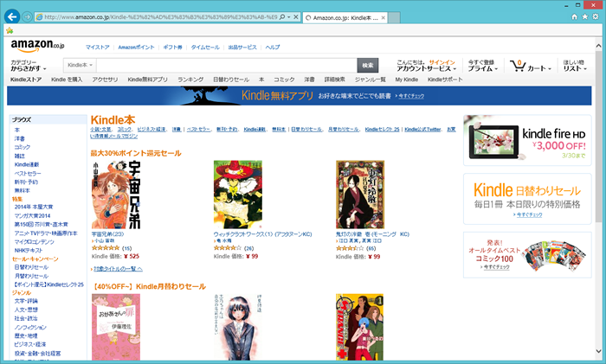
Task: Click the page scrollbar up arrow
Action: click(x=599, y=46)
